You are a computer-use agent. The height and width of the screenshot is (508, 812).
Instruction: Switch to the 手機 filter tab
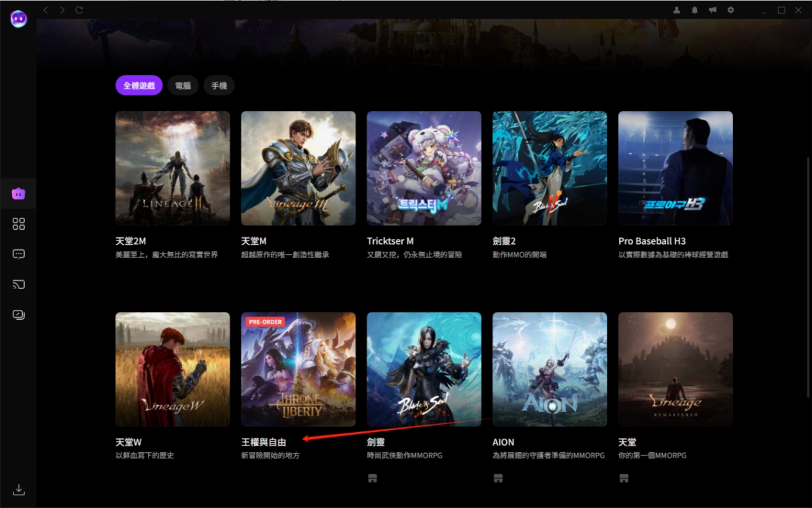[x=219, y=85]
